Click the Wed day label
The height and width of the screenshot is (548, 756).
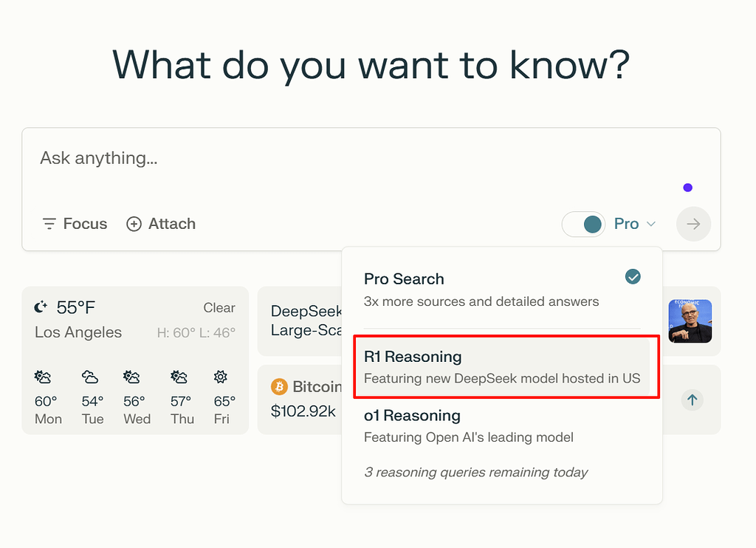coord(137,419)
